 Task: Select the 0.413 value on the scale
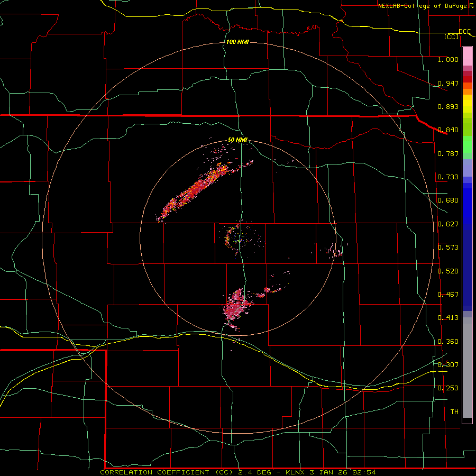pyautogui.click(x=448, y=318)
